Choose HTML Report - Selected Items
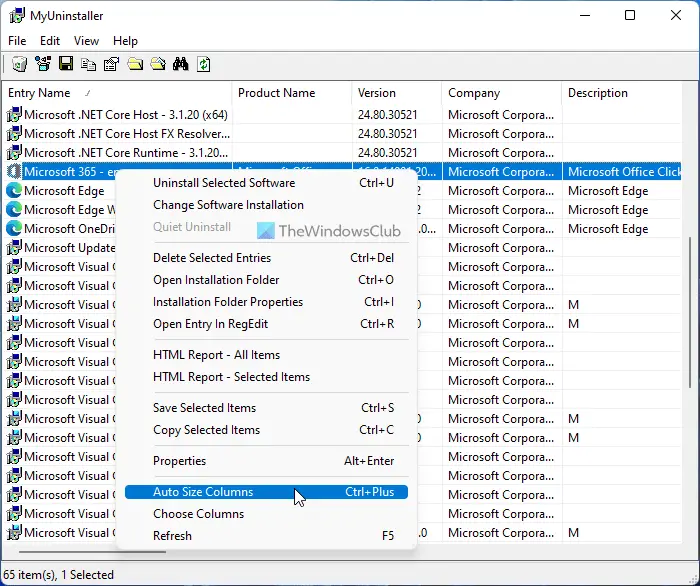Image resolution: width=700 pixels, height=586 pixels. 267,377
